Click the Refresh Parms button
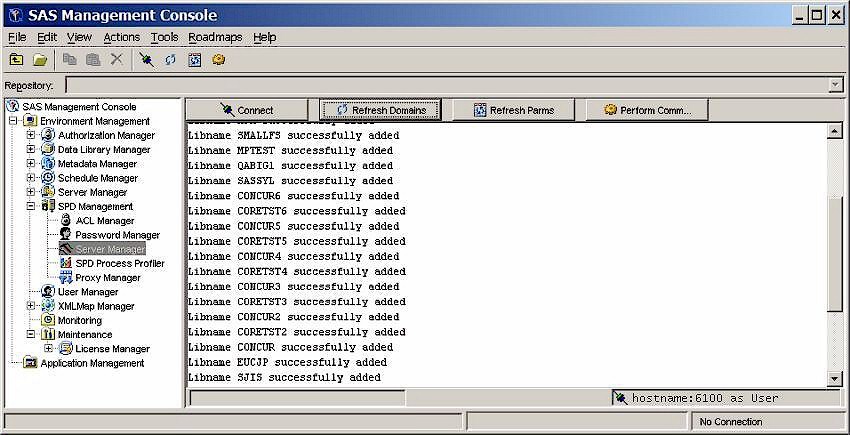This screenshot has height=435, width=850. 513,110
